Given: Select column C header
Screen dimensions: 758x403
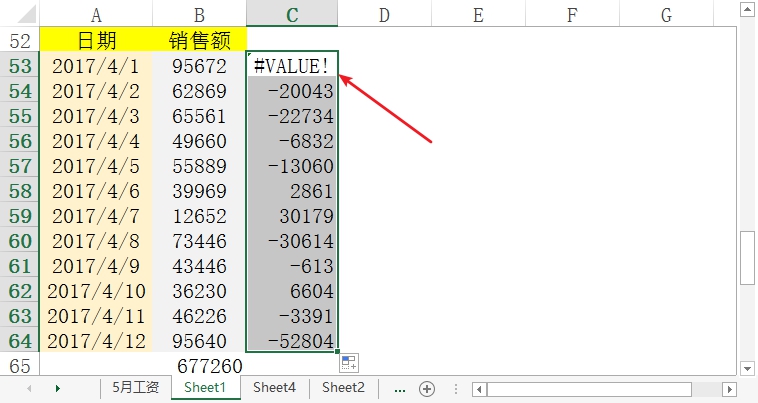Looking at the screenshot, I should 292,14.
